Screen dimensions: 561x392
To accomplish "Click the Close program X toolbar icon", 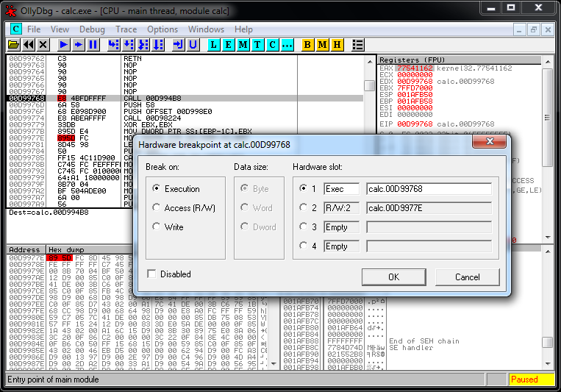I will [x=43, y=45].
